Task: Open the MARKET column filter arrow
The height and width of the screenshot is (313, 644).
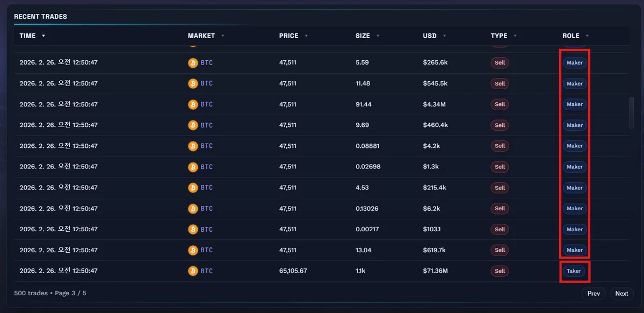Action: (x=223, y=36)
